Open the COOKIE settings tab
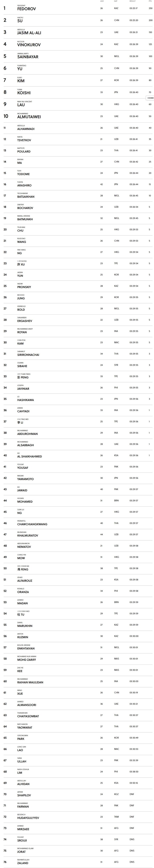 (x=150, y=98)
